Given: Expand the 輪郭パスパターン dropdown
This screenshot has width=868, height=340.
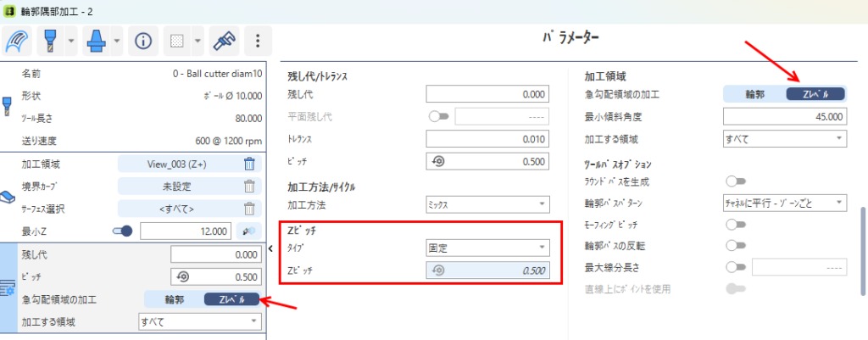Looking at the screenshot, I should 785,203.
